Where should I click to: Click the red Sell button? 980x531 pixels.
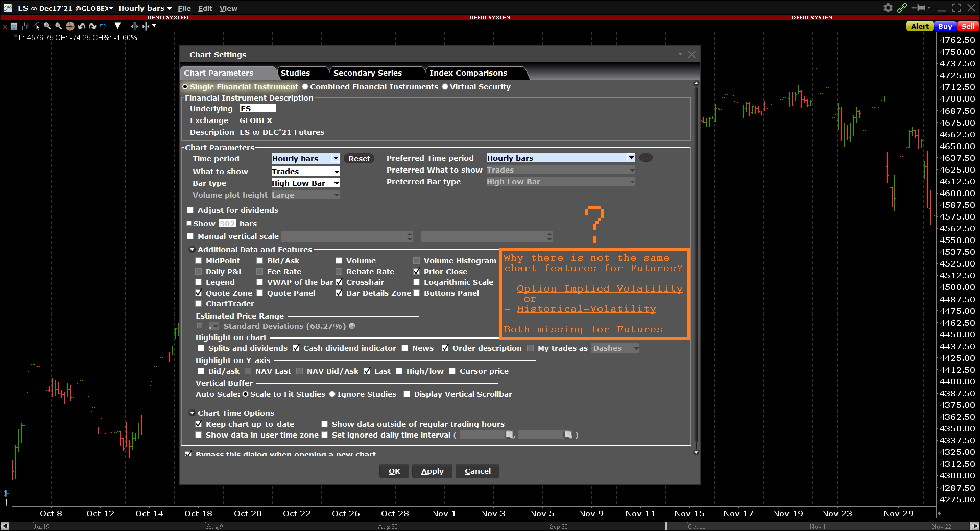coord(968,26)
